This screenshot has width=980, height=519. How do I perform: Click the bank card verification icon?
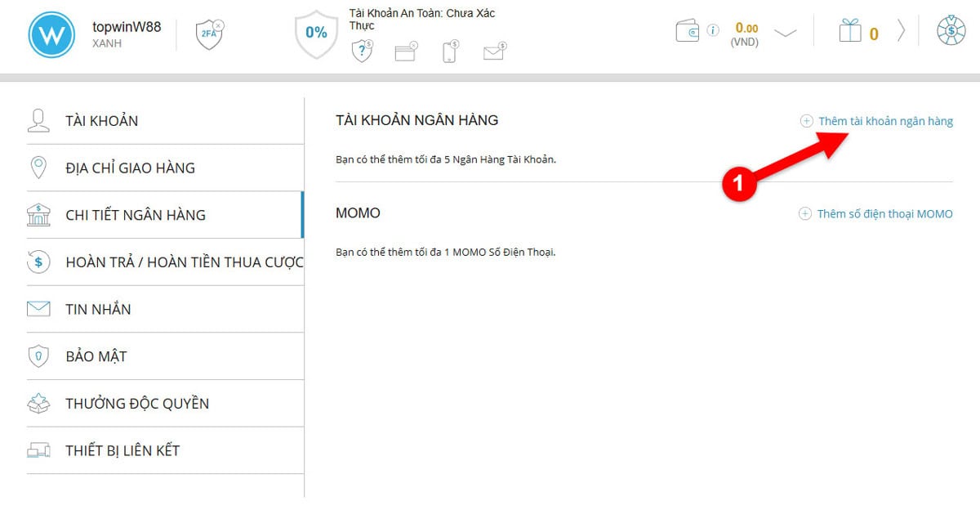(x=406, y=52)
